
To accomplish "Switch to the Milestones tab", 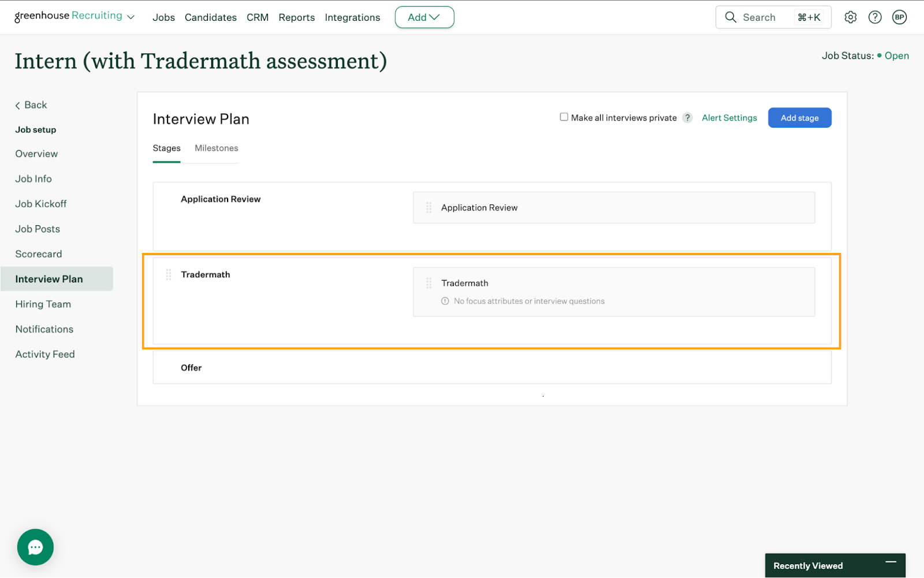I will (216, 148).
